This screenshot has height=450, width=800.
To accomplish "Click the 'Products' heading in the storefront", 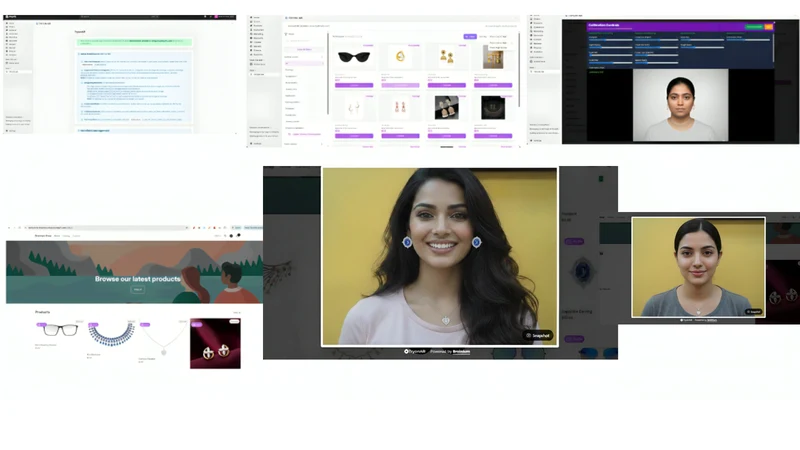I will click(x=43, y=312).
